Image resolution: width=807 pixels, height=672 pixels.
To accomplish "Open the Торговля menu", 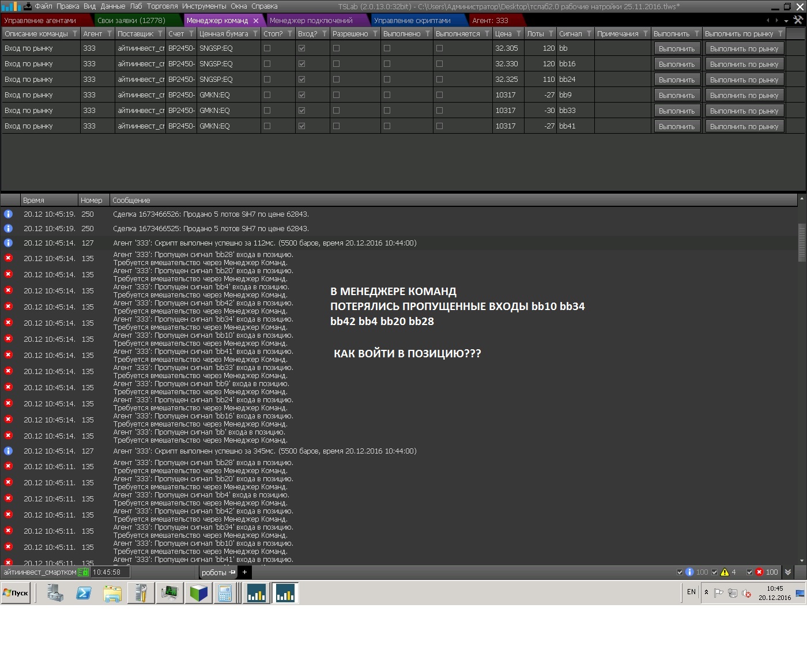I will pyautogui.click(x=163, y=6).
